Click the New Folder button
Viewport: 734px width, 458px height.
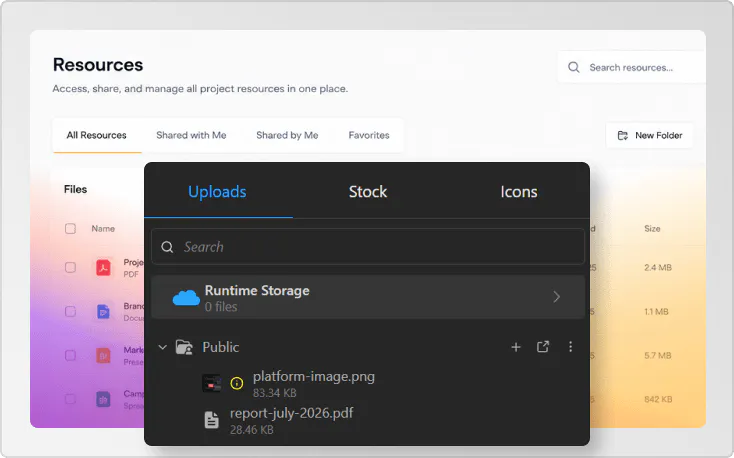649,135
